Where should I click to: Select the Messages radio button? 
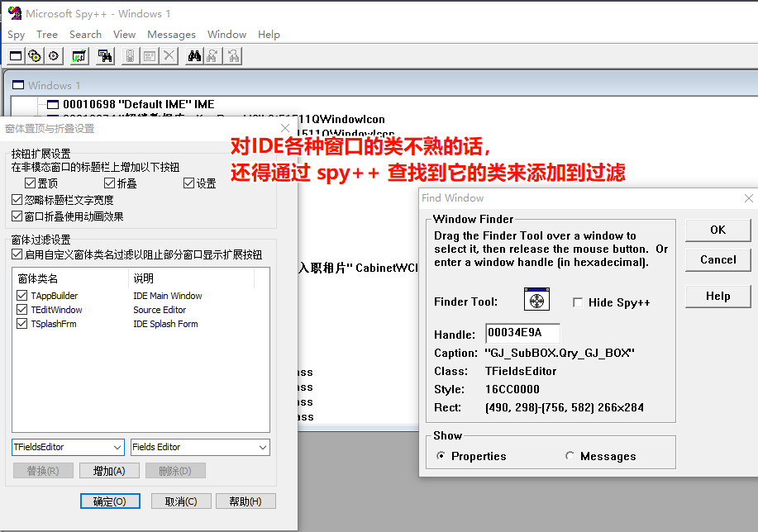coord(570,456)
